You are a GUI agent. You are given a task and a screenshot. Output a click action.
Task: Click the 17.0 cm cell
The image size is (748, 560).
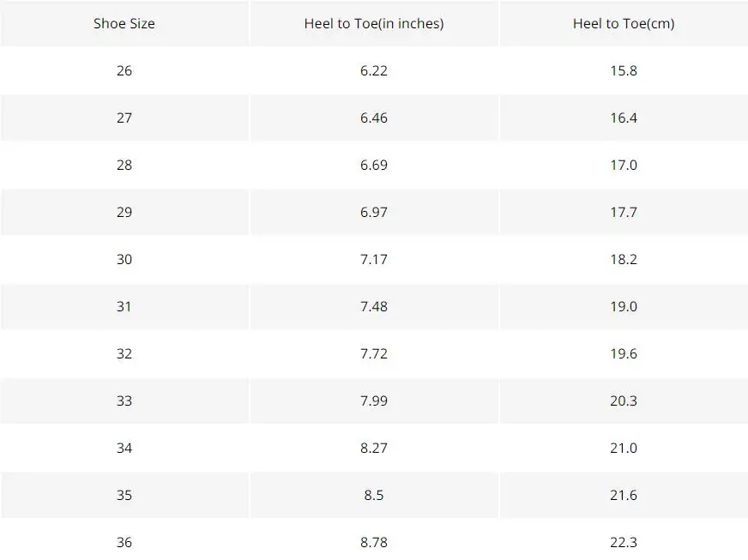624,165
